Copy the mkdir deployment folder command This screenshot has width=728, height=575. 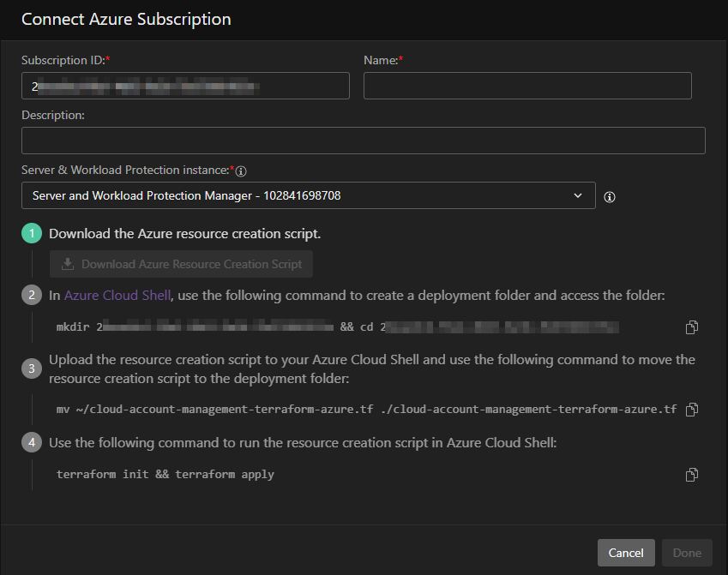pos(692,327)
